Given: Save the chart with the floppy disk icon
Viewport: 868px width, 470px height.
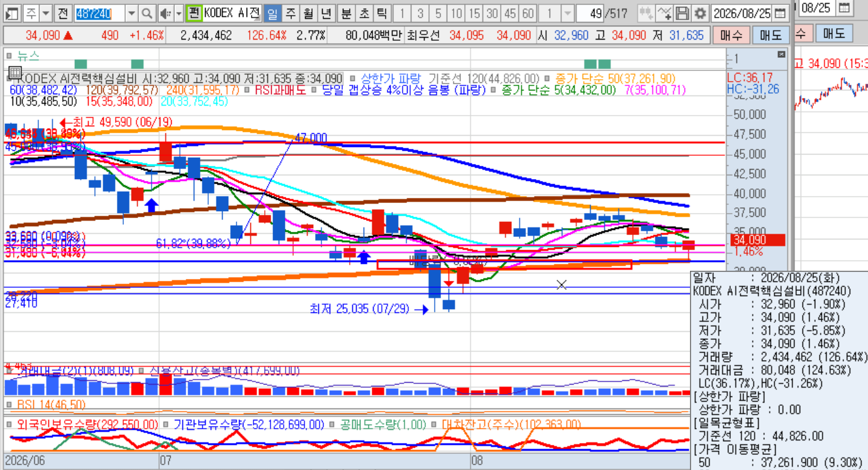Looking at the screenshot, I should pos(682,13).
